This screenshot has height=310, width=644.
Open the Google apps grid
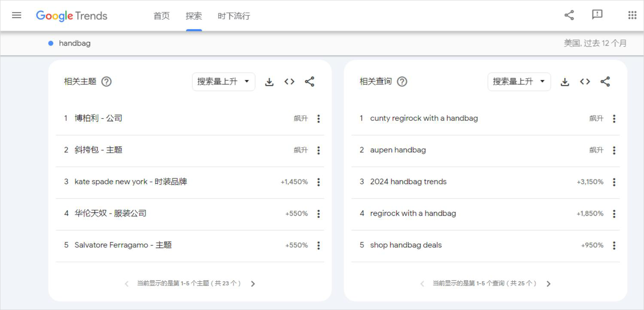tap(632, 15)
